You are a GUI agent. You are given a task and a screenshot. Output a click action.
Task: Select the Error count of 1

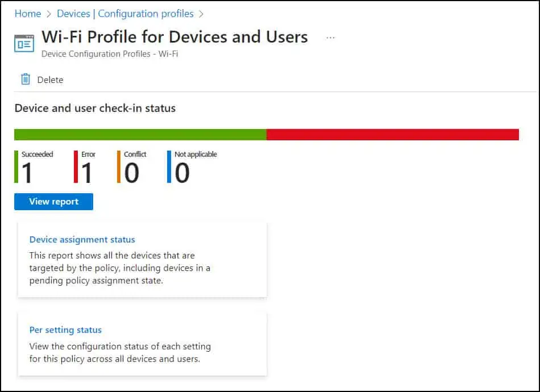86,173
